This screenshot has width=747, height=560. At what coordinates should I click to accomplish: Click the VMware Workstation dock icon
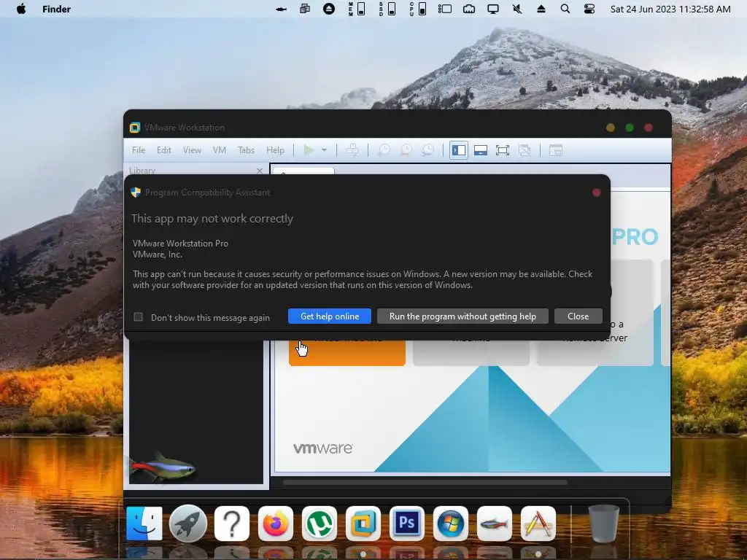[363, 524]
